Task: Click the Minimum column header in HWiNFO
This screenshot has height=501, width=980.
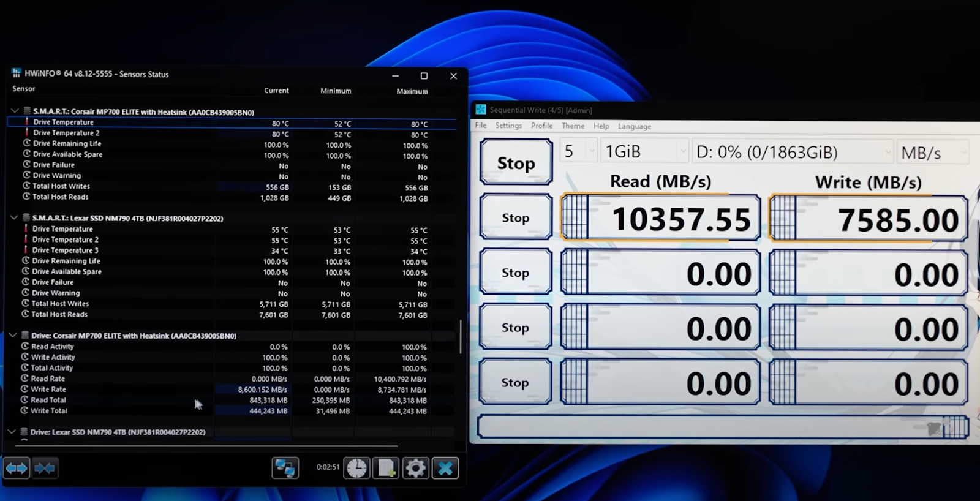Action: (x=336, y=91)
